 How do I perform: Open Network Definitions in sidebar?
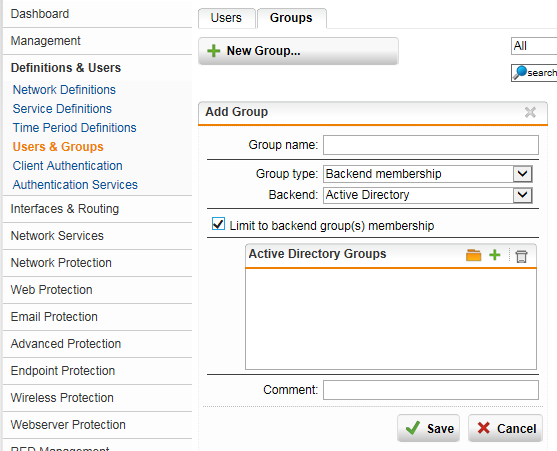(x=64, y=90)
